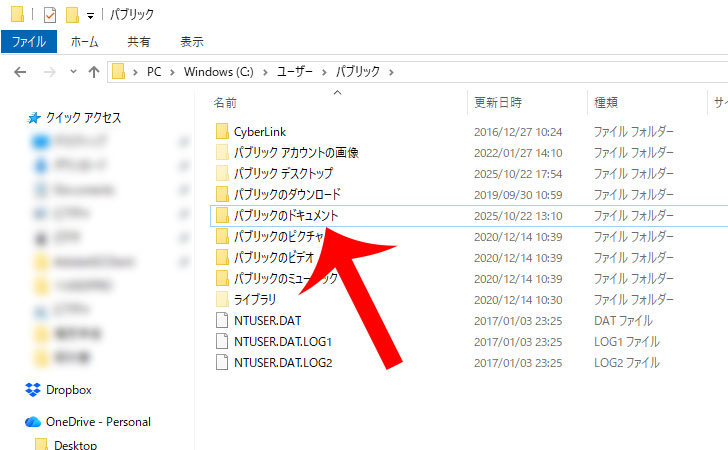The width and height of the screenshot is (728, 450).
Task: Select the NTUSER.DAT file
Action: pos(268,321)
